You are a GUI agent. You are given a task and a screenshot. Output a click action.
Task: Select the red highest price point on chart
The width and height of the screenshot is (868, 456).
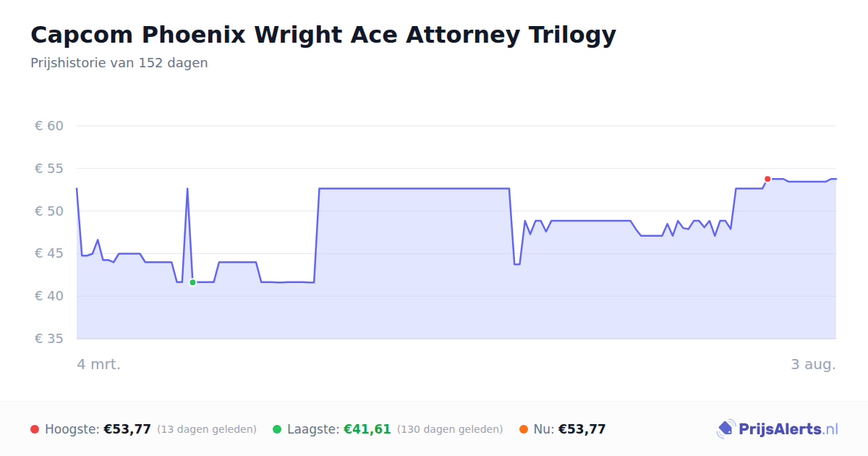click(767, 179)
